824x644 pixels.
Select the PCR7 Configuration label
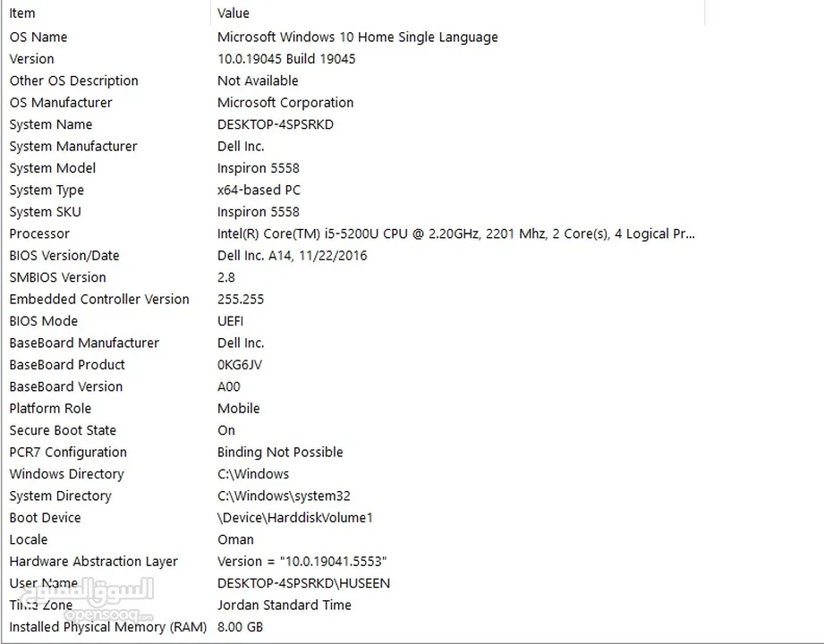click(68, 453)
